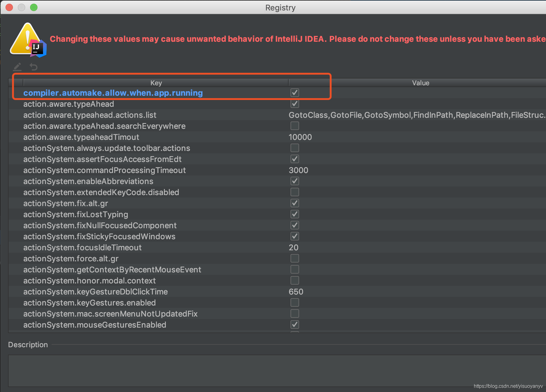Select actionSystem.focusIdleTimeout key

pyautogui.click(x=82, y=248)
